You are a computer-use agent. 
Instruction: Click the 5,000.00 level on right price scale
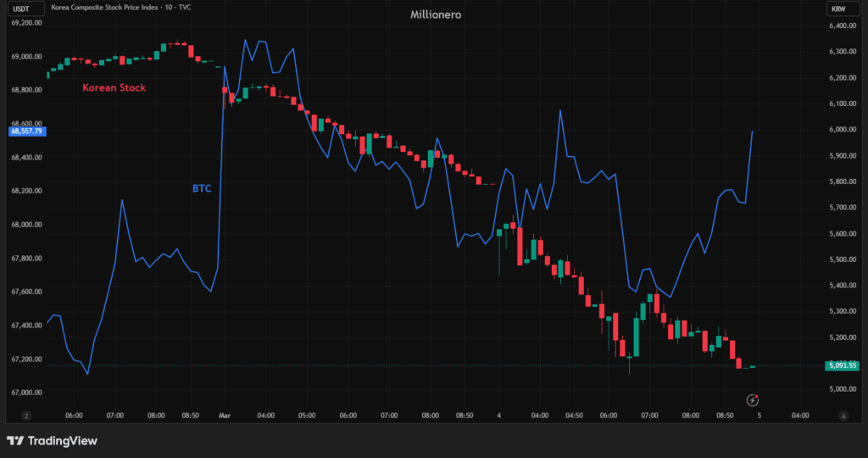point(841,389)
